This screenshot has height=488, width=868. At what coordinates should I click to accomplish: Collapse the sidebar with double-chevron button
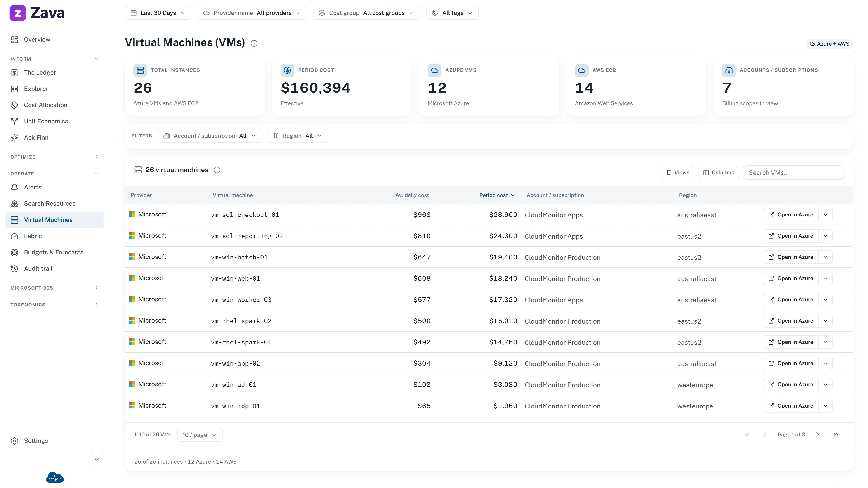point(97,459)
